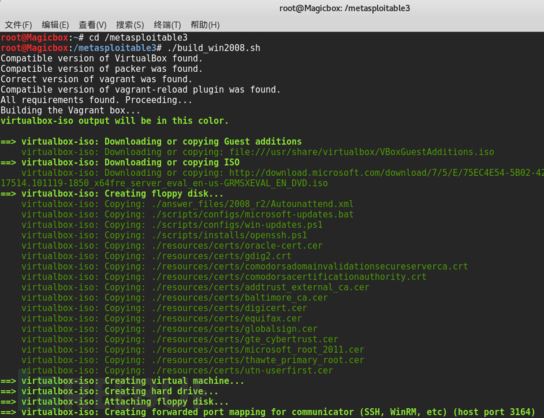
Task: Open the 编辑(E) menu
Action: coord(56,25)
